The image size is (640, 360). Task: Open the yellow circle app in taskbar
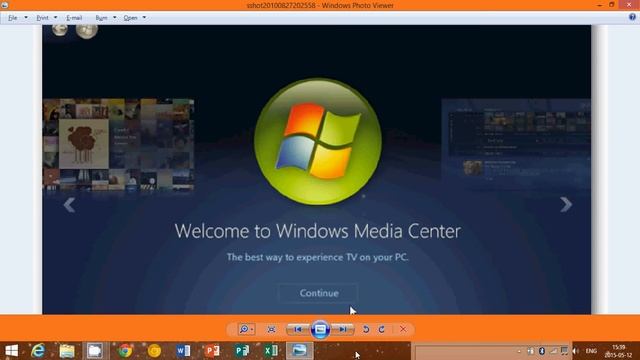coord(154,351)
